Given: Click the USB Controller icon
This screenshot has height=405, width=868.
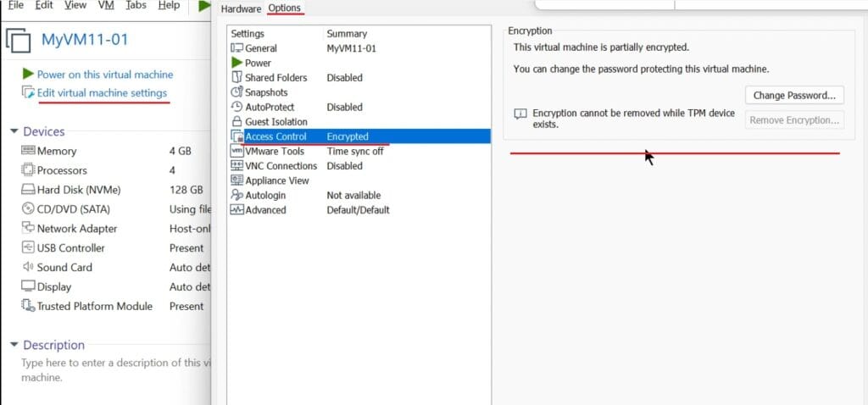Looking at the screenshot, I should (x=28, y=247).
